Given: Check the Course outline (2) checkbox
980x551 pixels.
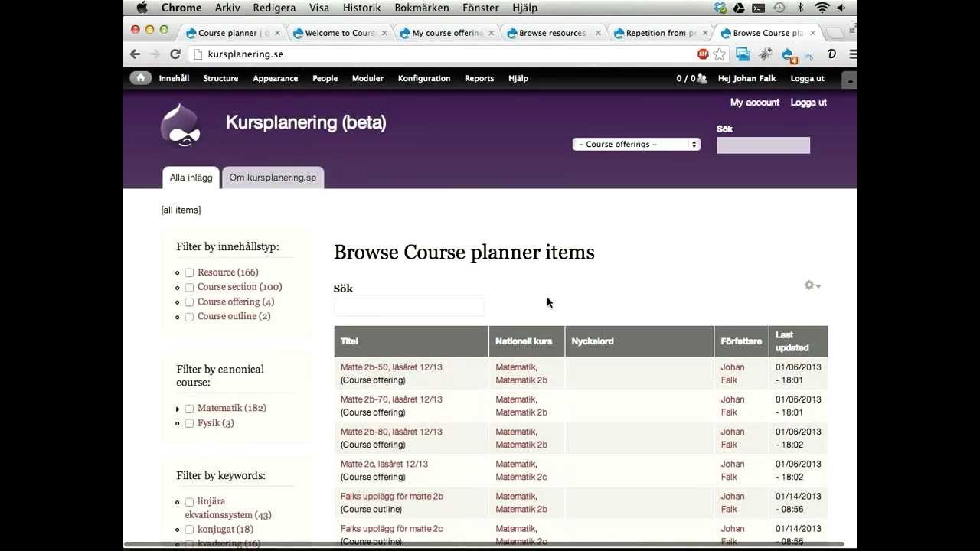Looking at the screenshot, I should [189, 317].
